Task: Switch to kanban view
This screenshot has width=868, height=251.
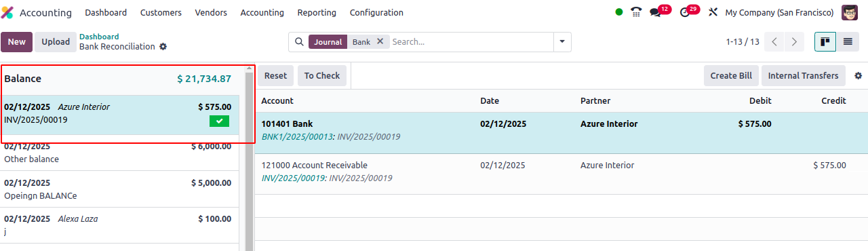Action: (x=825, y=41)
